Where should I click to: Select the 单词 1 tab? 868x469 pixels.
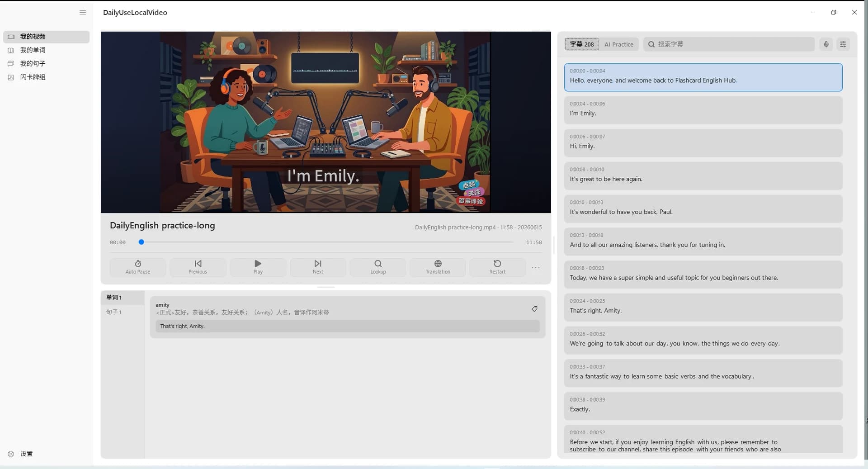click(123, 298)
